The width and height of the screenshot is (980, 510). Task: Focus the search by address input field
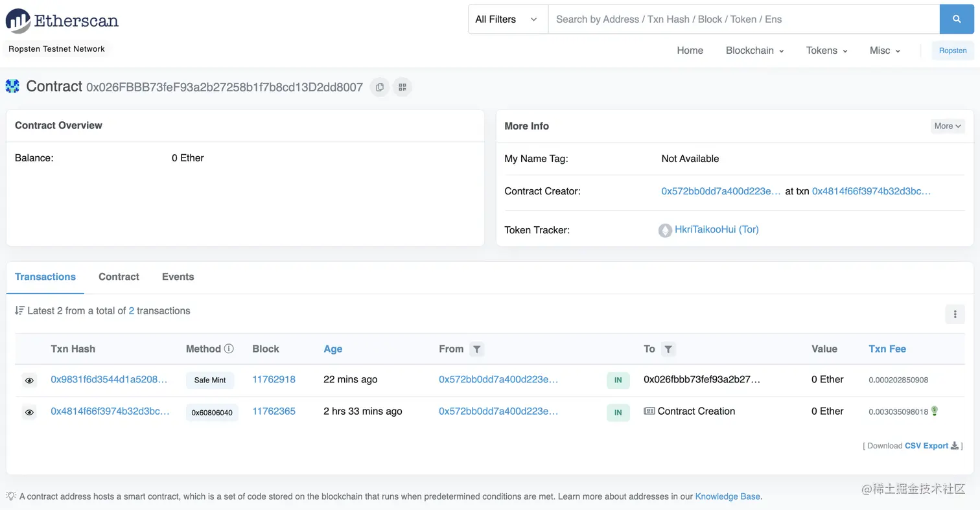[743, 19]
